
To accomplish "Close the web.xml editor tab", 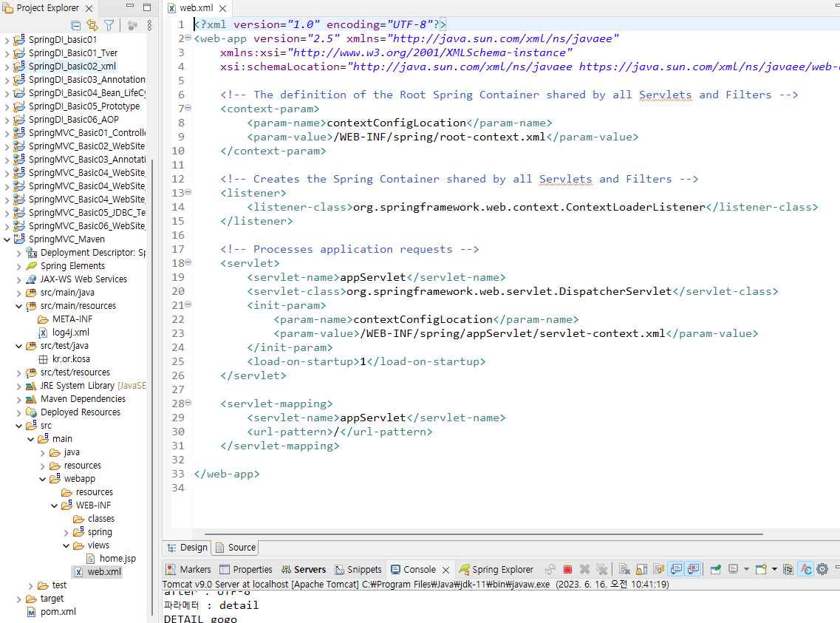I will point(223,8).
